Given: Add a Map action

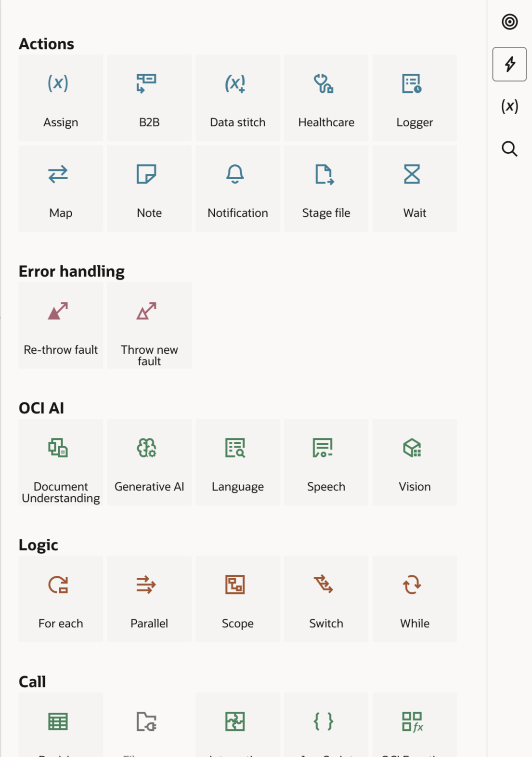Looking at the screenshot, I should click(x=61, y=188).
